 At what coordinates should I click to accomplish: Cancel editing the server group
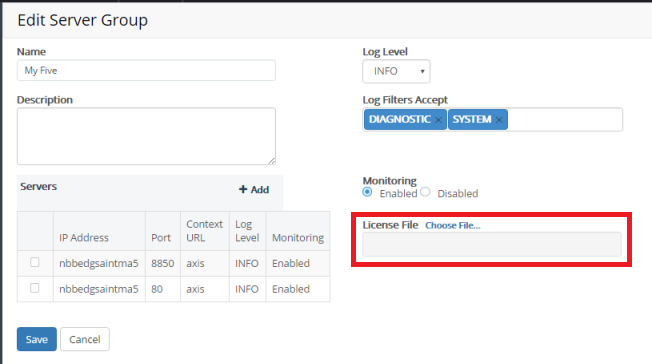[85, 339]
